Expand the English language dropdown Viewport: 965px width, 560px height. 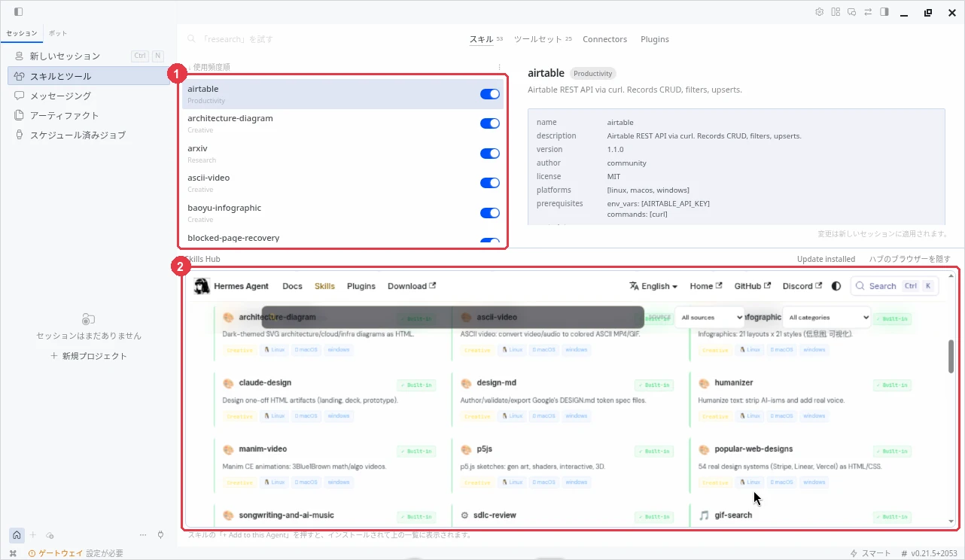653,286
